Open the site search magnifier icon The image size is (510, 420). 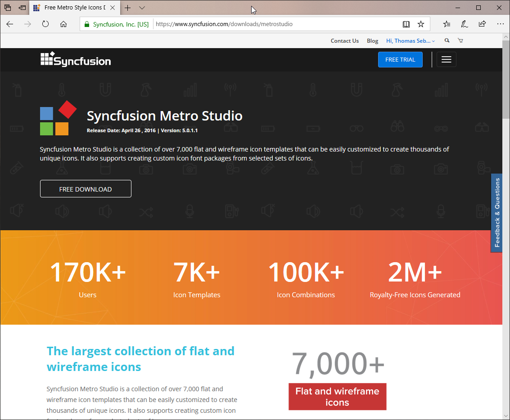pyautogui.click(x=447, y=40)
